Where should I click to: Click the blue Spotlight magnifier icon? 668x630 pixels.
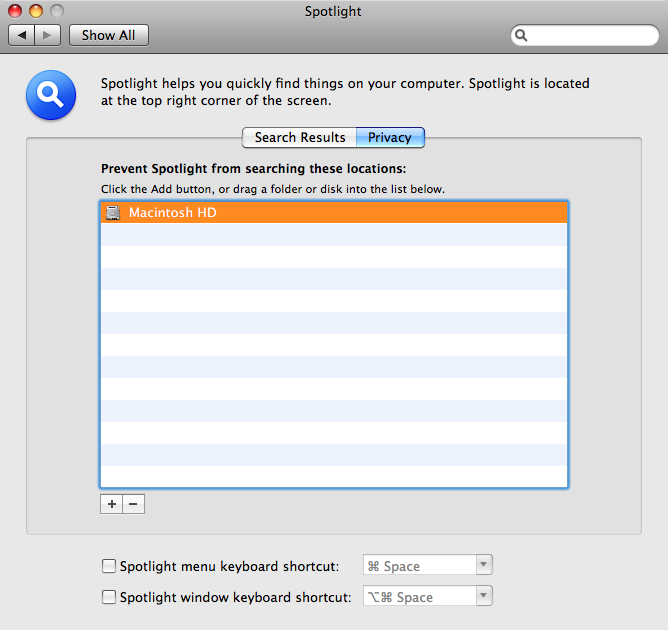(51, 95)
